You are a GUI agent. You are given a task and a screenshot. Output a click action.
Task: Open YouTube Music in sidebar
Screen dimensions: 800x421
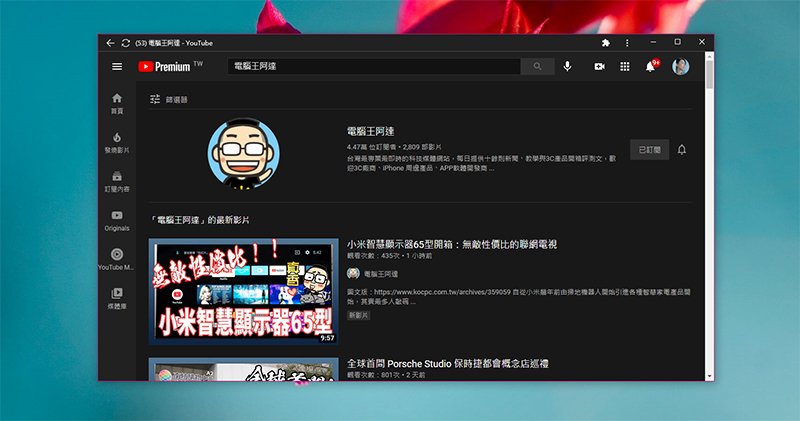coord(117,260)
